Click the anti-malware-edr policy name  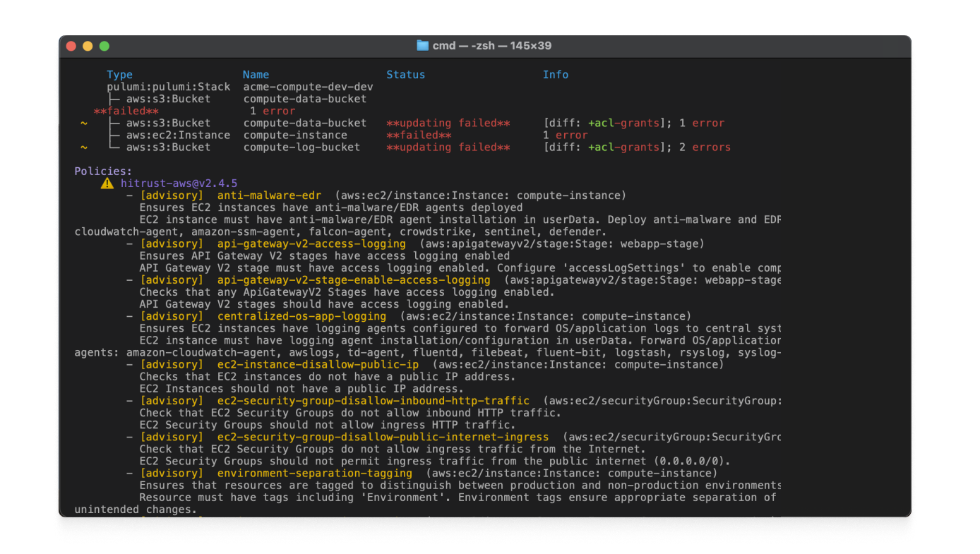tap(269, 195)
